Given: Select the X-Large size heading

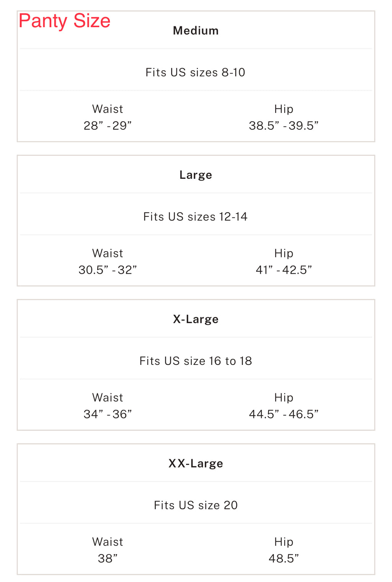Looking at the screenshot, I should pyautogui.click(x=196, y=319).
